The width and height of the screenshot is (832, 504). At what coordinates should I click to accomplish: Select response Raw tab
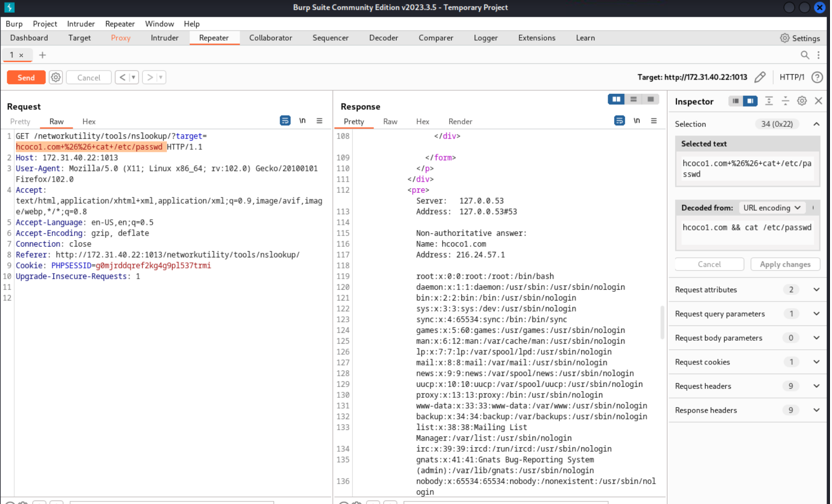tap(390, 121)
